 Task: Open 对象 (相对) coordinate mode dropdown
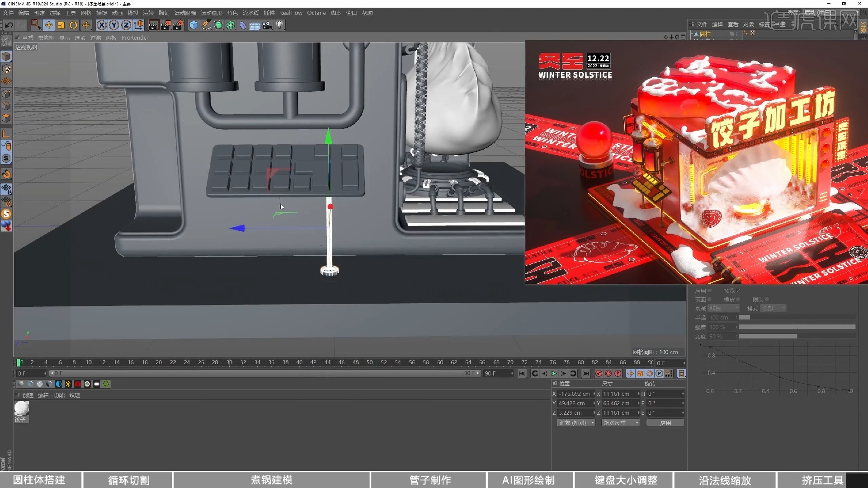(576, 423)
